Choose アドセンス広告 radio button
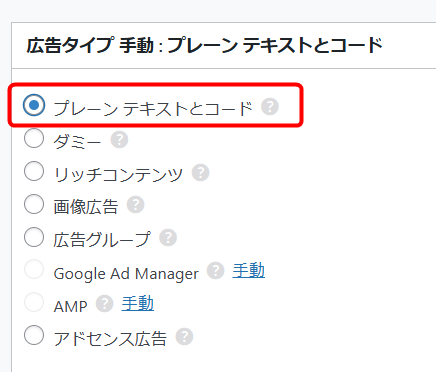This screenshot has width=436, height=372. [34, 335]
